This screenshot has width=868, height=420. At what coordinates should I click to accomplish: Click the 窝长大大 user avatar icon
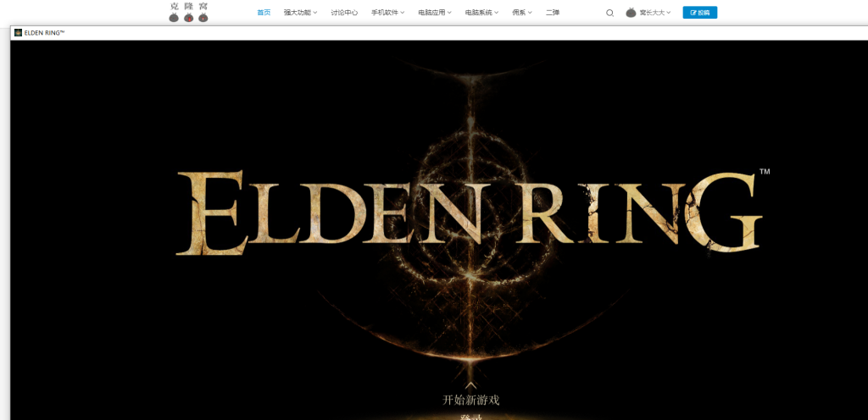click(631, 12)
